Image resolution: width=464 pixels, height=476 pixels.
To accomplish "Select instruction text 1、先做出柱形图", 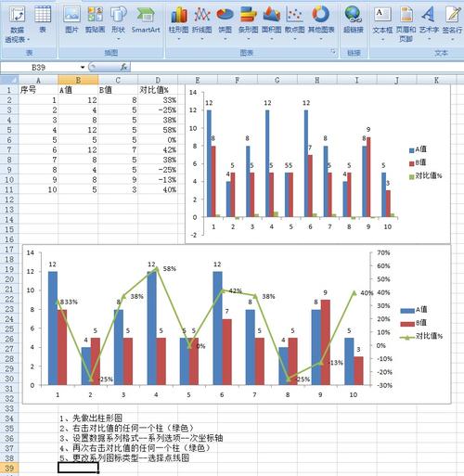I will (91, 418).
